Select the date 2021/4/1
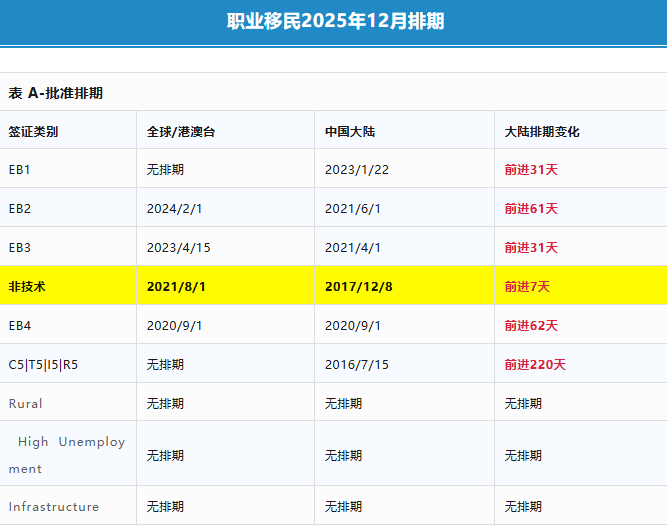Viewport: 667px width, 526px height. pyautogui.click(x=353, y=248)
